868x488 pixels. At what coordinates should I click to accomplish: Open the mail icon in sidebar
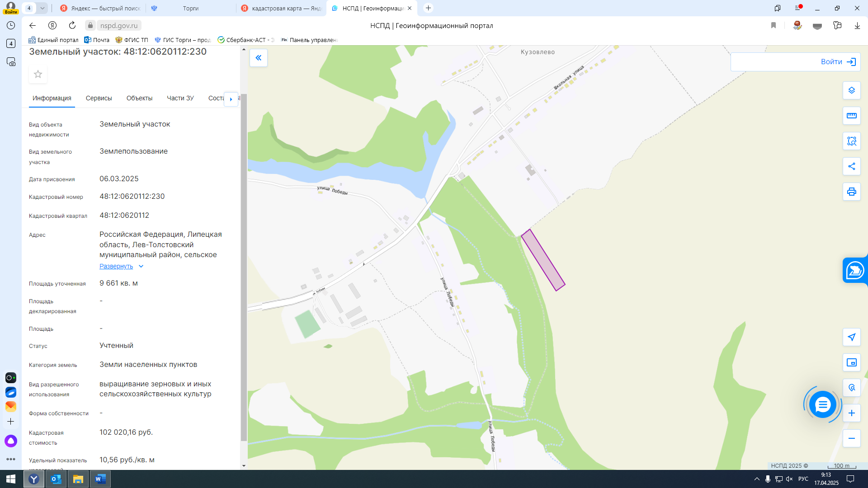coord(11,406)
